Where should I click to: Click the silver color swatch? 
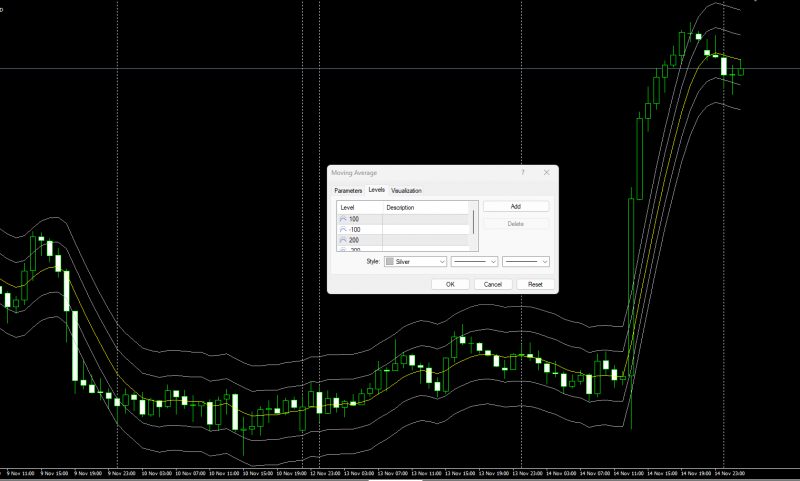click(x=390, y=262)
